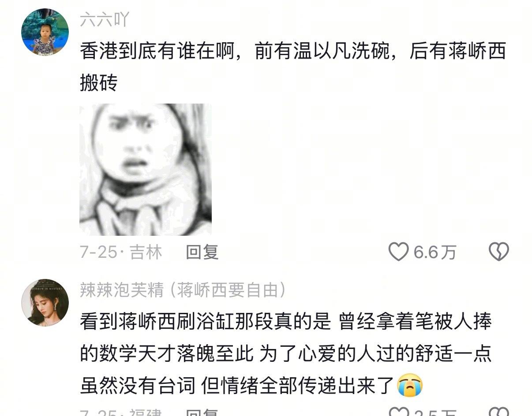Dislike 六六吖's comment using the broken-heart icon
This screenshot has height=416, width=532.
click(x=499, y=252)
